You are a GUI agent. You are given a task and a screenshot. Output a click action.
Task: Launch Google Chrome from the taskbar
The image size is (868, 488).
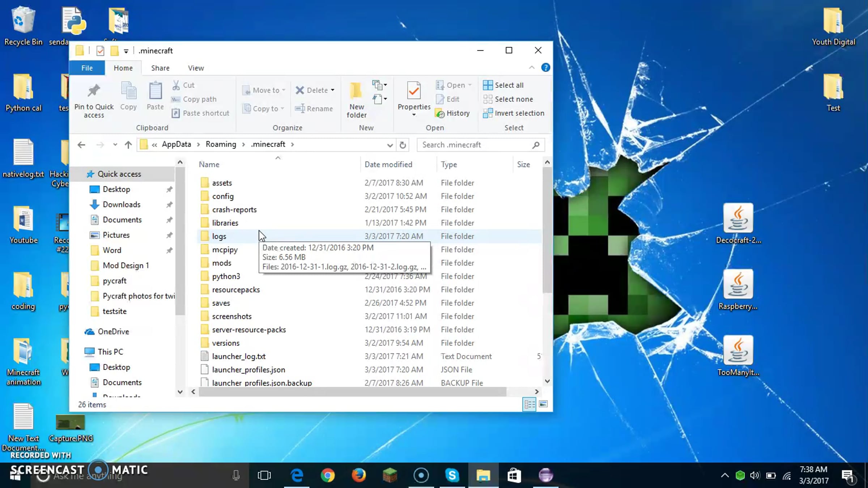coord(328,475)
